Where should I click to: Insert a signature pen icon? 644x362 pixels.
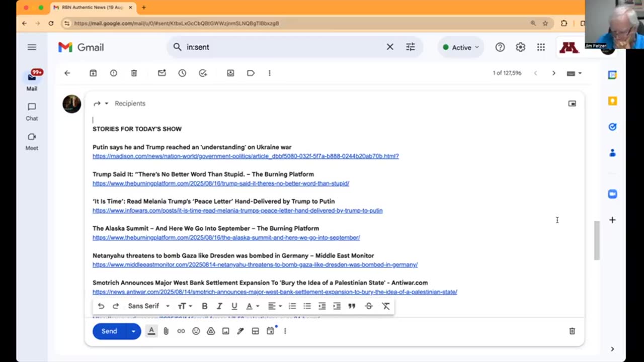point(240,331)
